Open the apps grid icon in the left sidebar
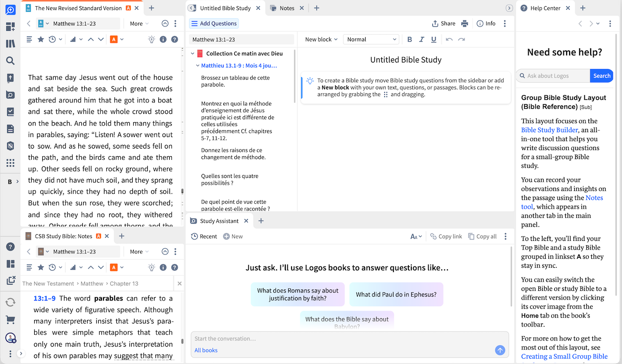The width and height of the screenshot is (622, 364). [x=10, y=163]
